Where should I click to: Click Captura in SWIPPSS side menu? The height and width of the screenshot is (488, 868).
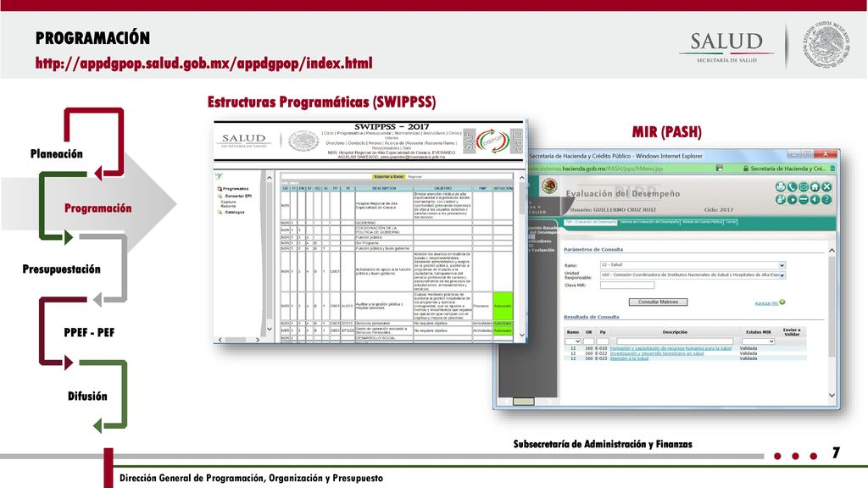click(x=228, y=202)
